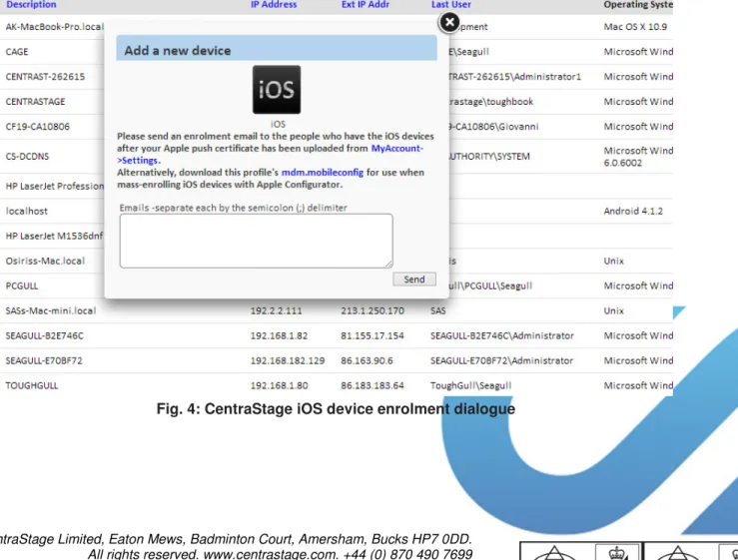The height and width of the screenshot is (560, 738).
Task: Click the Unix cell for SASs-Mac-mini.local
Action: pyautogui.click(x=614, y=310)
